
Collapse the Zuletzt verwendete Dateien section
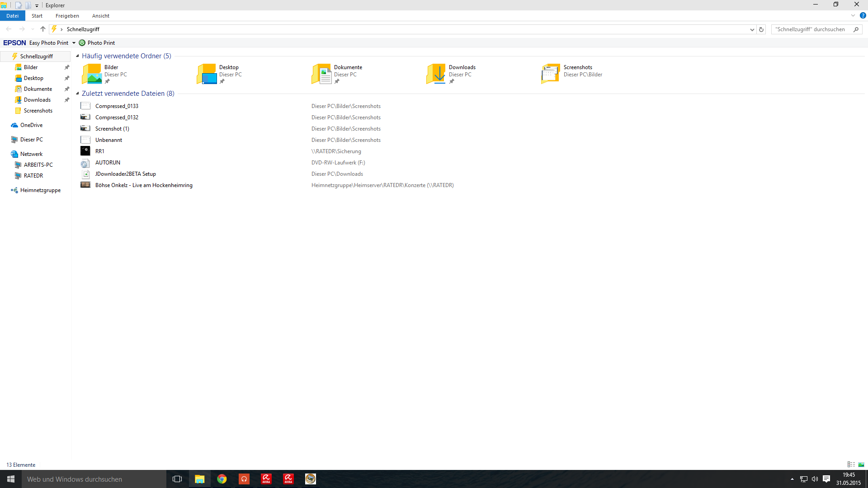(77, 94)
